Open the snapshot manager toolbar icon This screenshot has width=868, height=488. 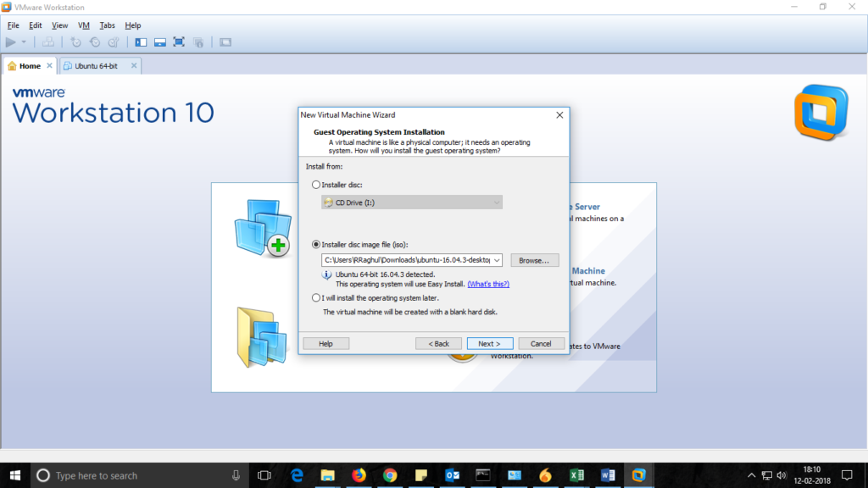pyautogui.click(x=113, y=42)
